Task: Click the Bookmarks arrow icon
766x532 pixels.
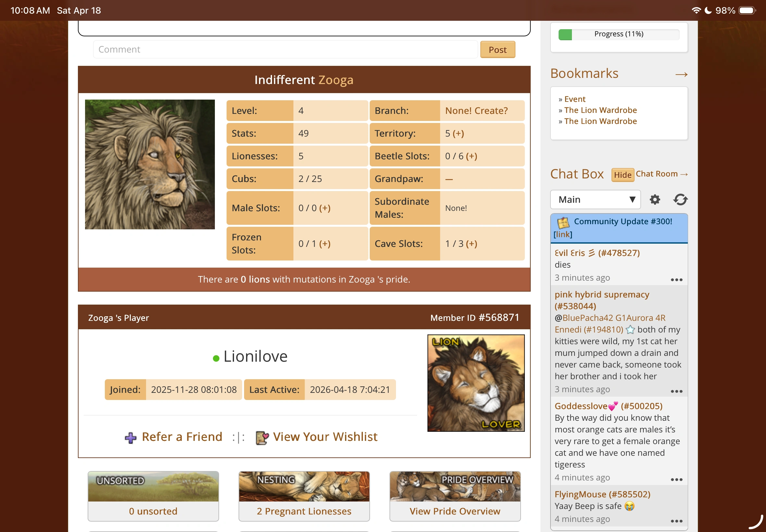Action: [681, 74]
